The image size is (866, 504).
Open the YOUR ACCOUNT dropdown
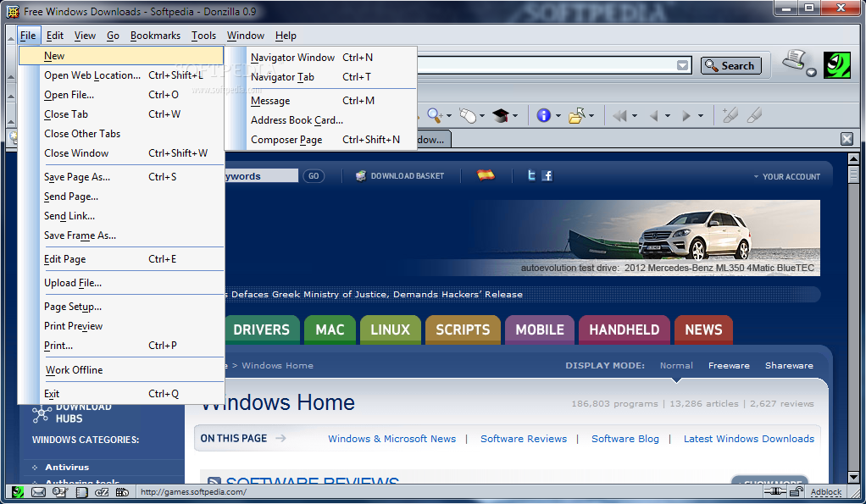tap(787, 177)
